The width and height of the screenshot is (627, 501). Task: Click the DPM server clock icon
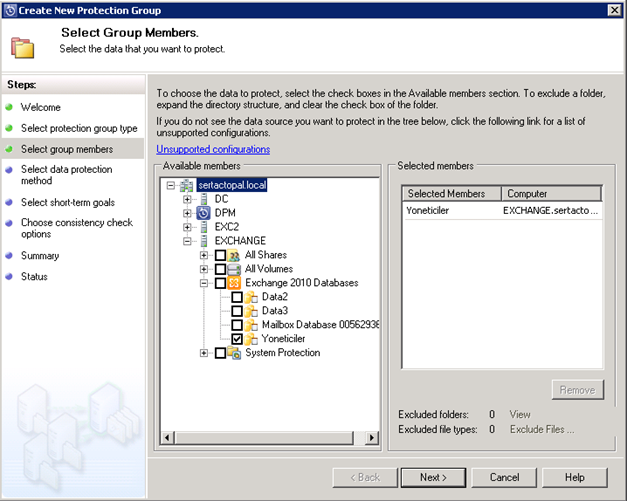pos(203,213)
